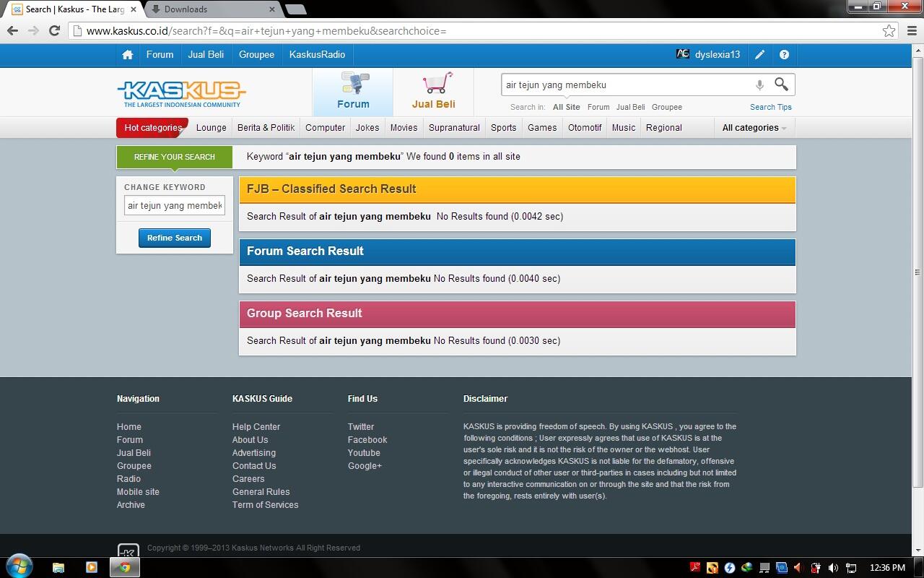Open File Explorer from the taskbar
Image resolution: width=924 pixels, height=578 pixels.
(x=58, y=567)
